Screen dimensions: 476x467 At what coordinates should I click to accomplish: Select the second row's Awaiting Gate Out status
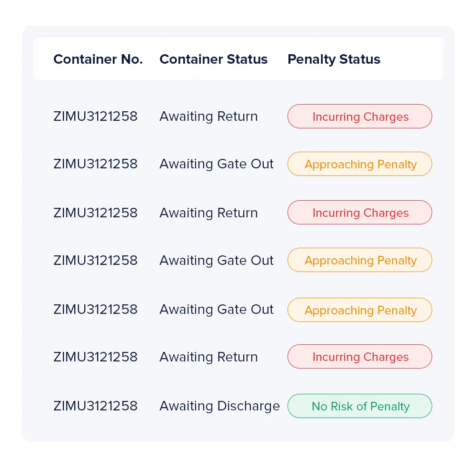pyautogui.click(x=217, y=164)
